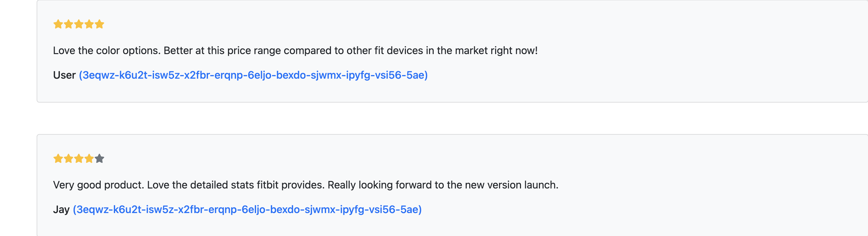Viewport: 868px width, 236px height.
Task: Click the third star of User's review
Action: (79, 24)
